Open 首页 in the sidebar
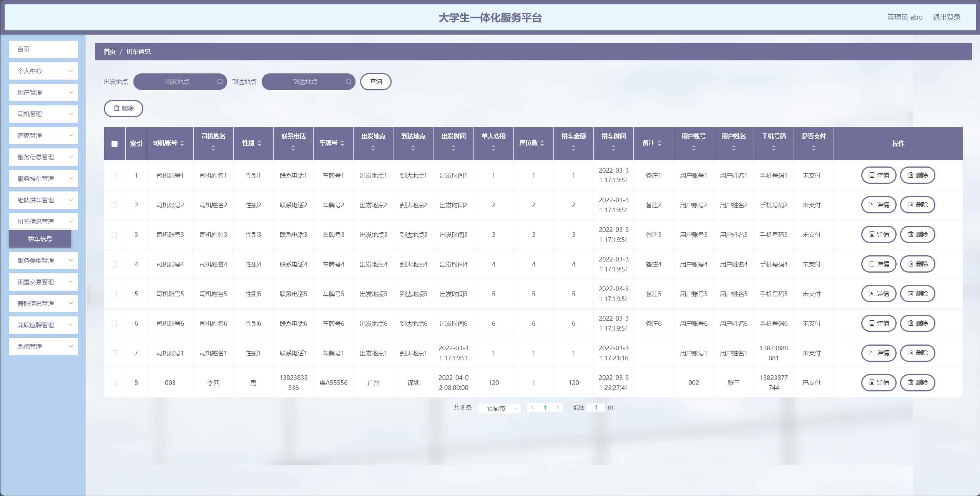The height and width of the screenshot is (496, 980). click(43, 49)
